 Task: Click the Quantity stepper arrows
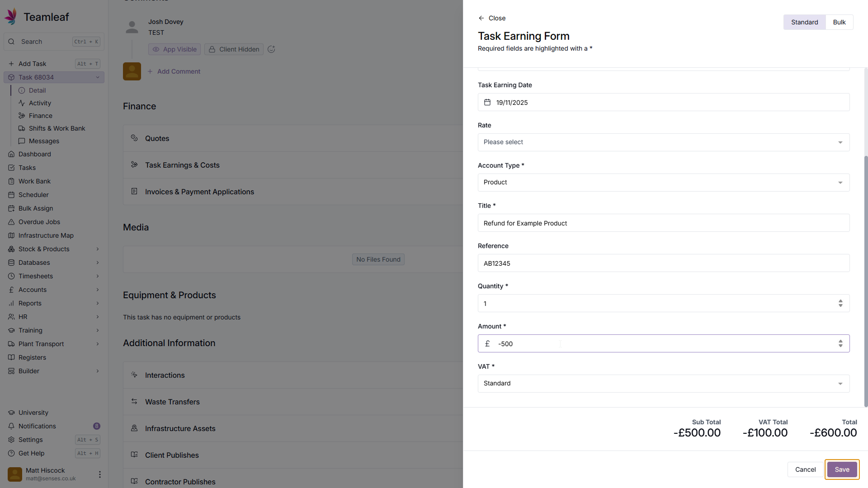pos(840,303)
